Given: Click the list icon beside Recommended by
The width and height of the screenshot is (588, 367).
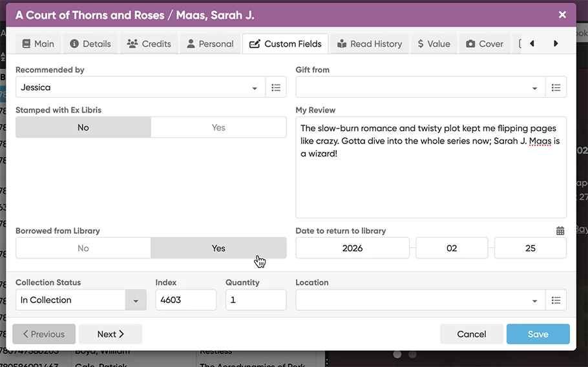Looking at the screenshot, I should coord(276,87).
